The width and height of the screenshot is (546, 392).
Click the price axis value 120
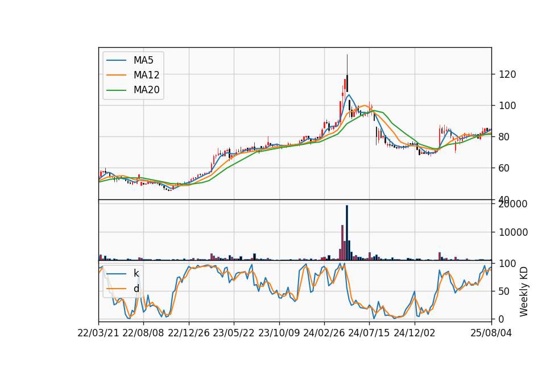click(x=507, y=74)
